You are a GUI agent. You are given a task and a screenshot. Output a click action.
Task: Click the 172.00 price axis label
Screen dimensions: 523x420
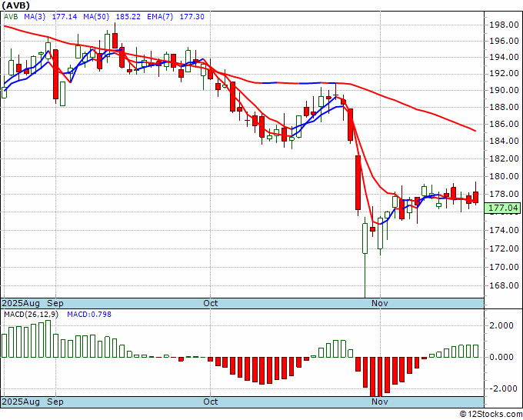(x=504, y=248)
